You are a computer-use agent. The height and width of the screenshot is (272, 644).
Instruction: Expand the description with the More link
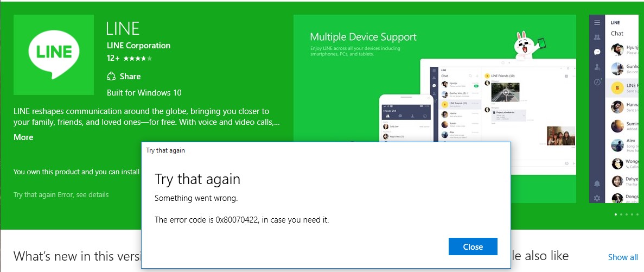click(23, 137)
